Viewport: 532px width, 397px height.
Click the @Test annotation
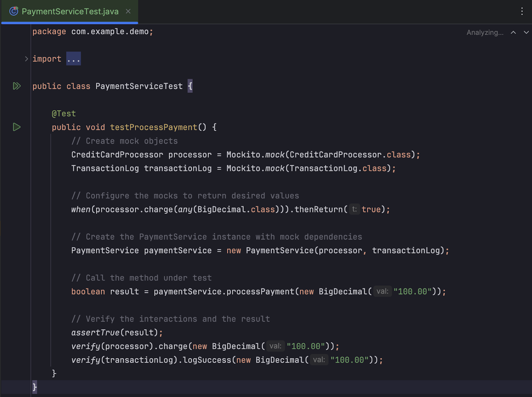coord(64,114)
